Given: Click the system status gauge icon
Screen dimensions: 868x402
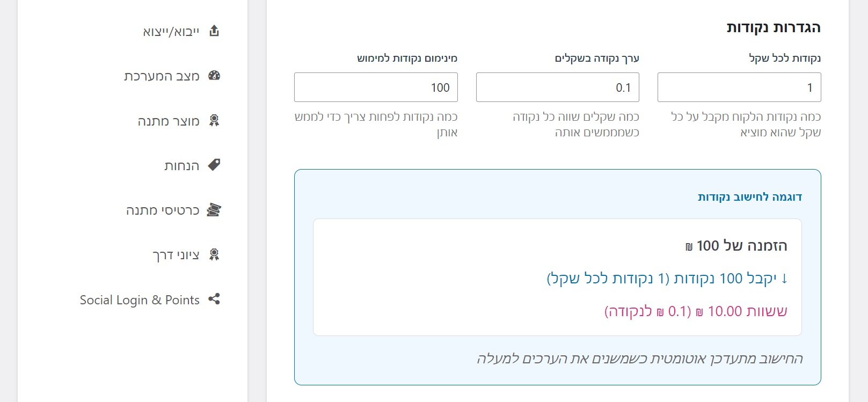Looking at the screenshot, I should pos(214,76).
